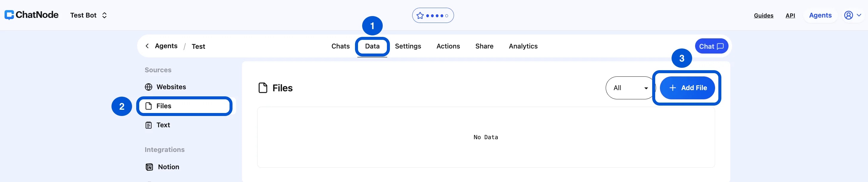Switch to the Data tab

[x=372, y=46]
